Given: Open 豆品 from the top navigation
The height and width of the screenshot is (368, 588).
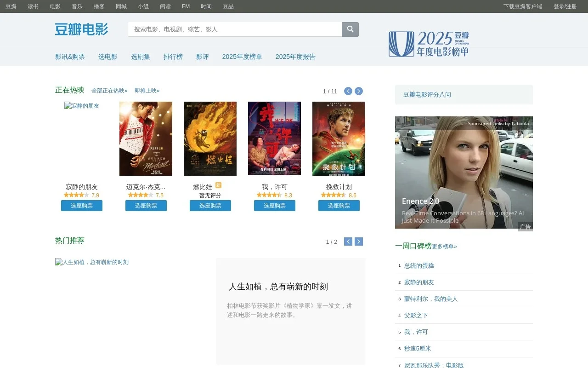Looking at the screenshot, I should point(228,6).
